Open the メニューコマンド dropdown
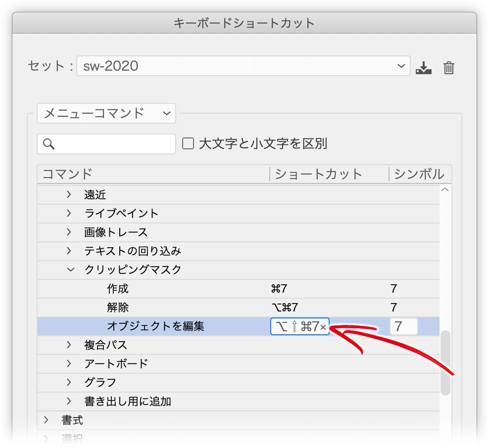This screenshot has height=448, width=489. coord(106,113)
